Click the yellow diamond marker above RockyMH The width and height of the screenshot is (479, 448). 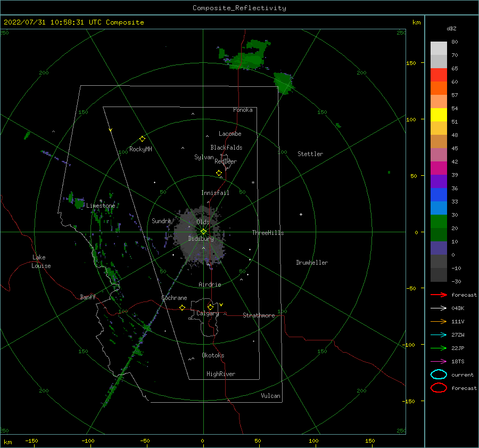coord(142,139)
